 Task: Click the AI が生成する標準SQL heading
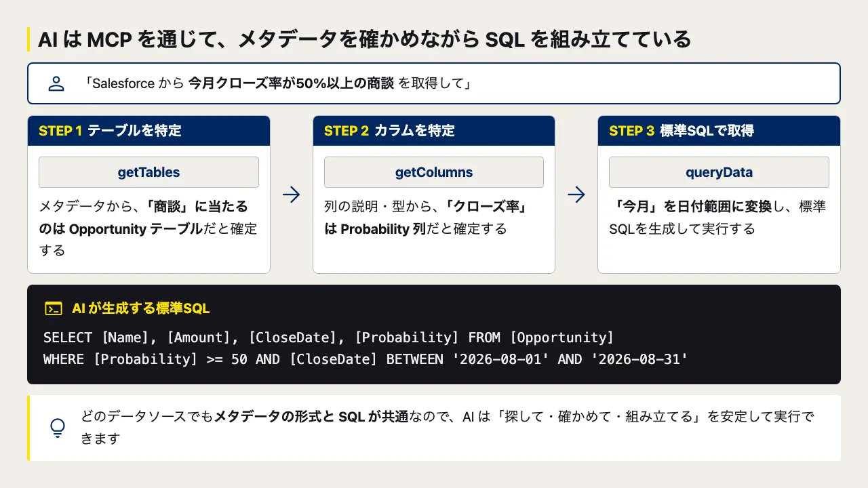tap(141, 308)
